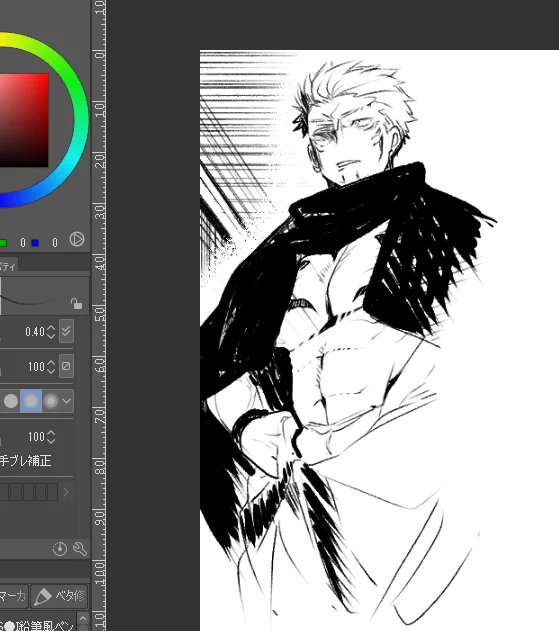
Task: Click the 0.40 brush size stepper arrows
Action: (51, 332)
